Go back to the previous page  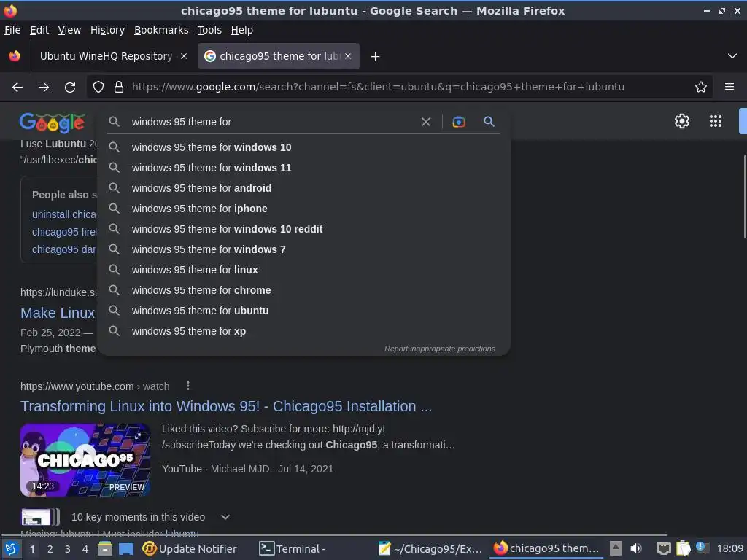coord(18,87)
